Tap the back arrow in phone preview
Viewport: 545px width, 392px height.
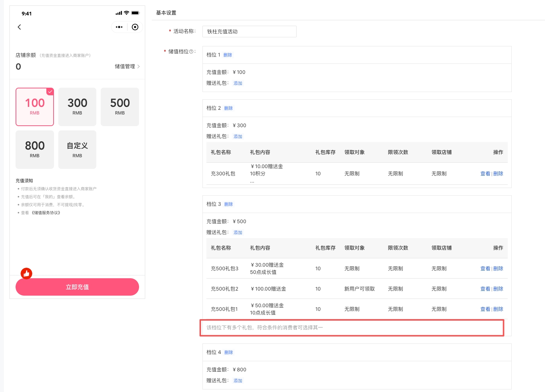(20, 27)
